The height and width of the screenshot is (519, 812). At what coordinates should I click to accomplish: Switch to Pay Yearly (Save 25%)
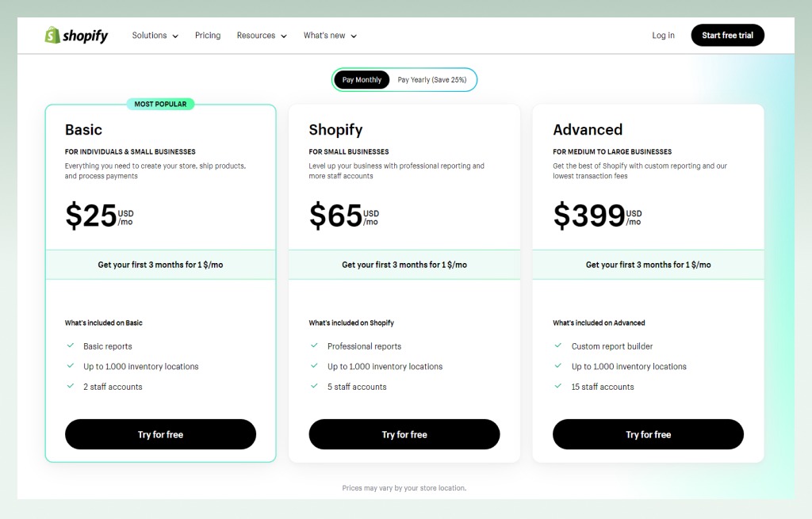(x=432, y=80)
